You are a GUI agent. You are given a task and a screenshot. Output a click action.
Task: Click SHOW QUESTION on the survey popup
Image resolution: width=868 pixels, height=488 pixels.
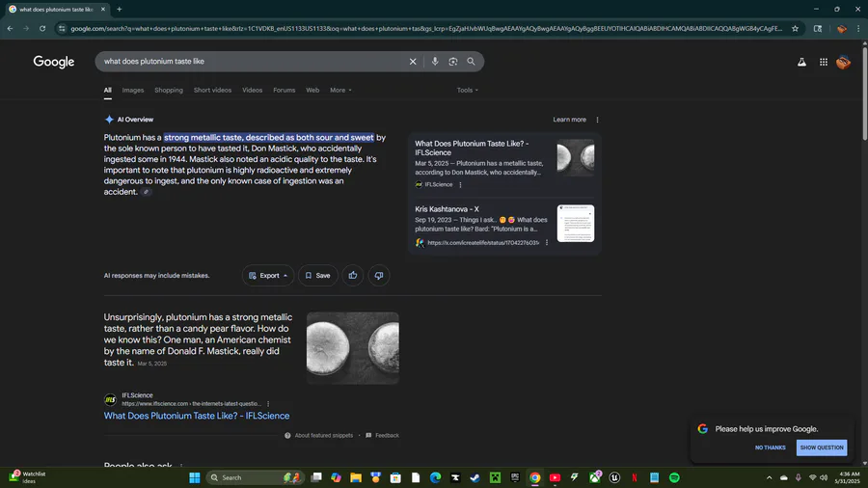point(822,447)
